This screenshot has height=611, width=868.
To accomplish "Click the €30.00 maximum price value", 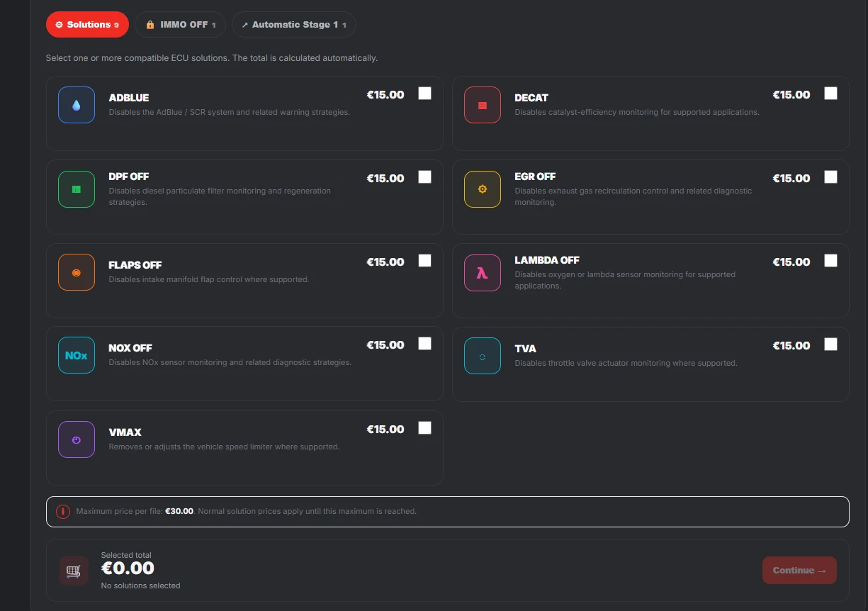I will coord(179,511).
